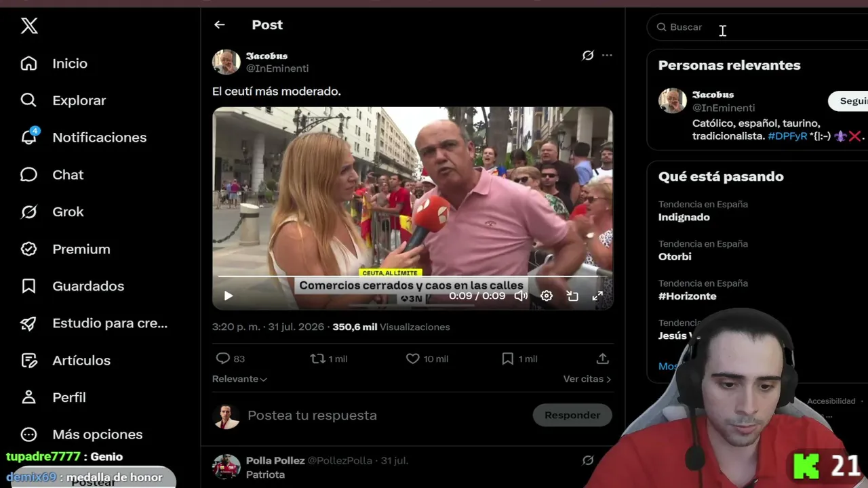Expand the Relevante sort dropdown
Viewport: 868px width, 488px height.
(x=239, y=379)
